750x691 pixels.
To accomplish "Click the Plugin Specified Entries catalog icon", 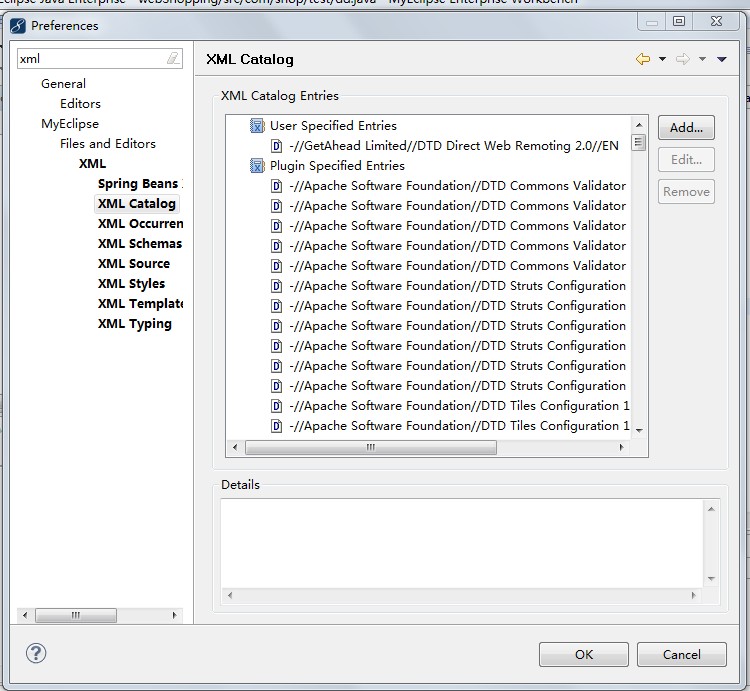I will [x=257, y=166].
